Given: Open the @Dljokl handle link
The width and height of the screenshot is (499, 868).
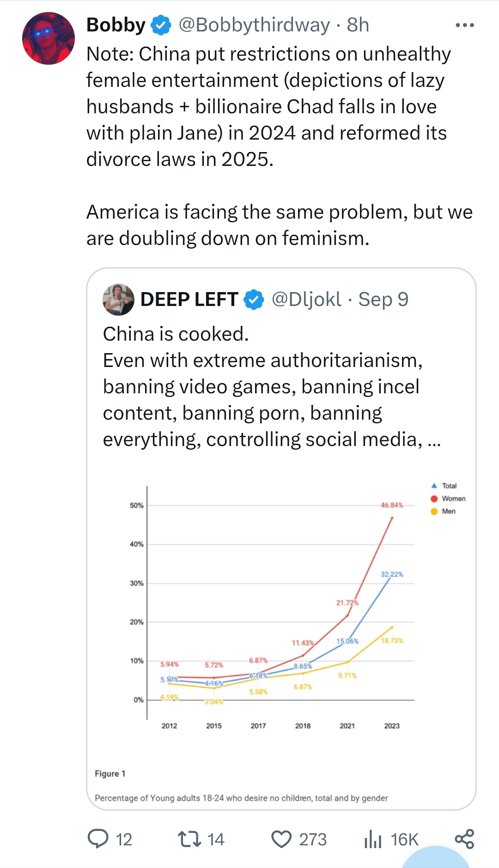Looking at the screenshot, I should pos(306,300).
